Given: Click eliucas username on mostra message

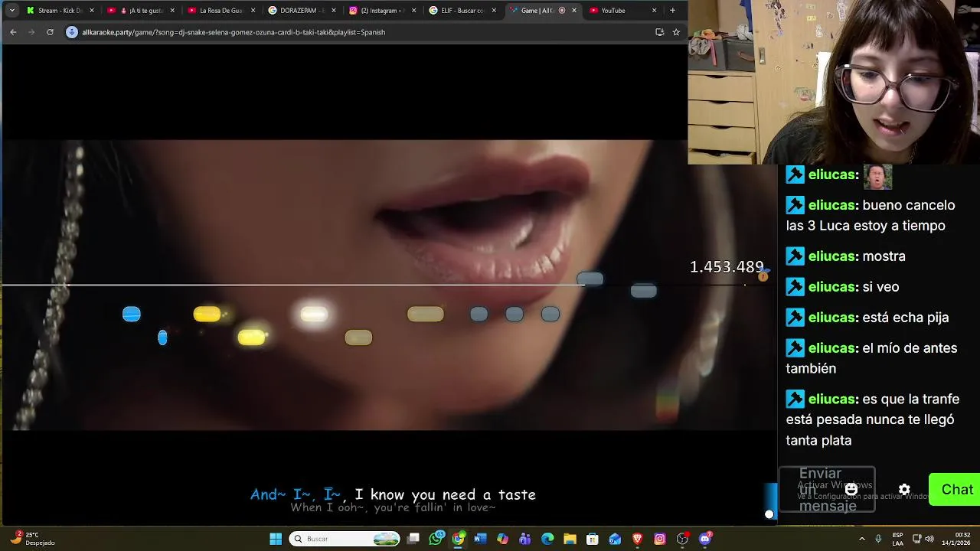Looking at the screenshot, I should (x=831, y=256).
